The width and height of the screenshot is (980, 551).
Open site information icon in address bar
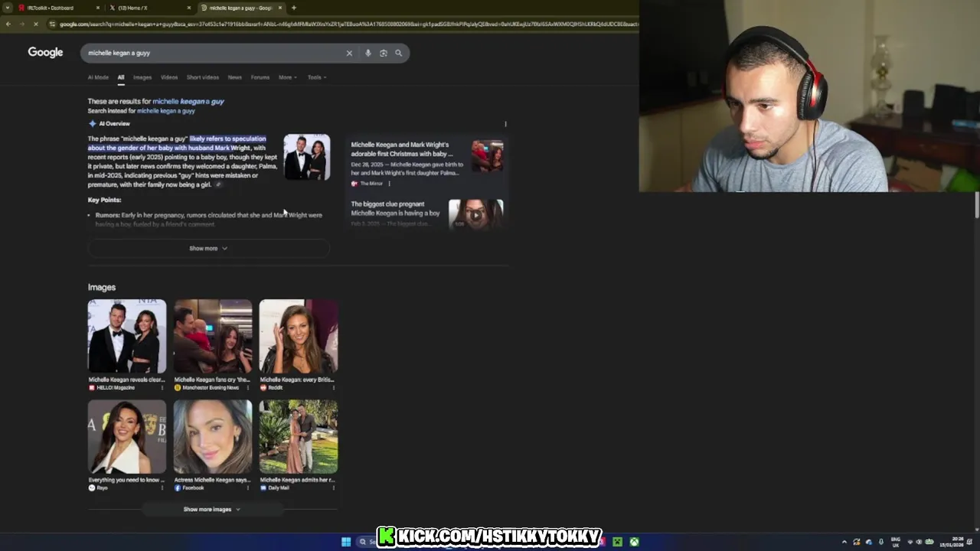52,24
